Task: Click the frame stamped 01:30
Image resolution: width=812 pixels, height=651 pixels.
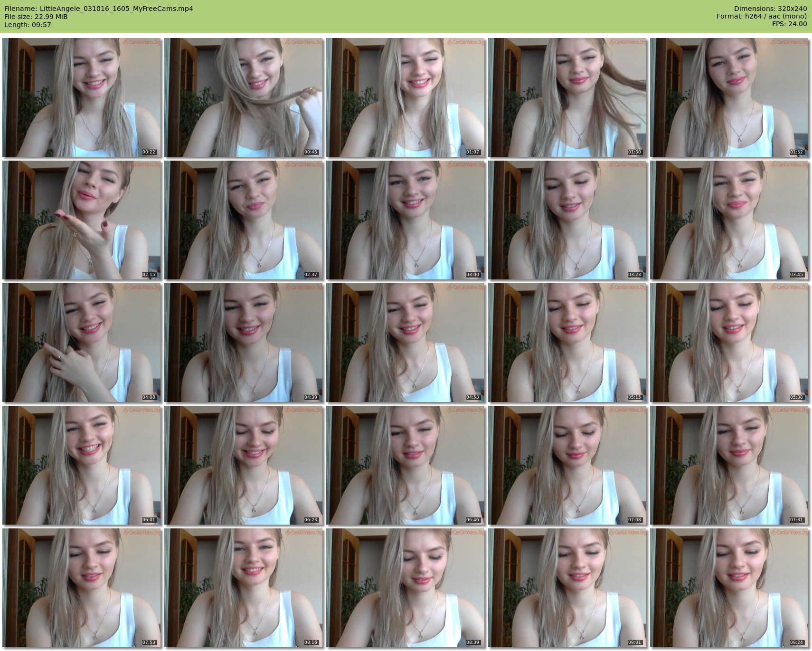Action: point(567,97)
